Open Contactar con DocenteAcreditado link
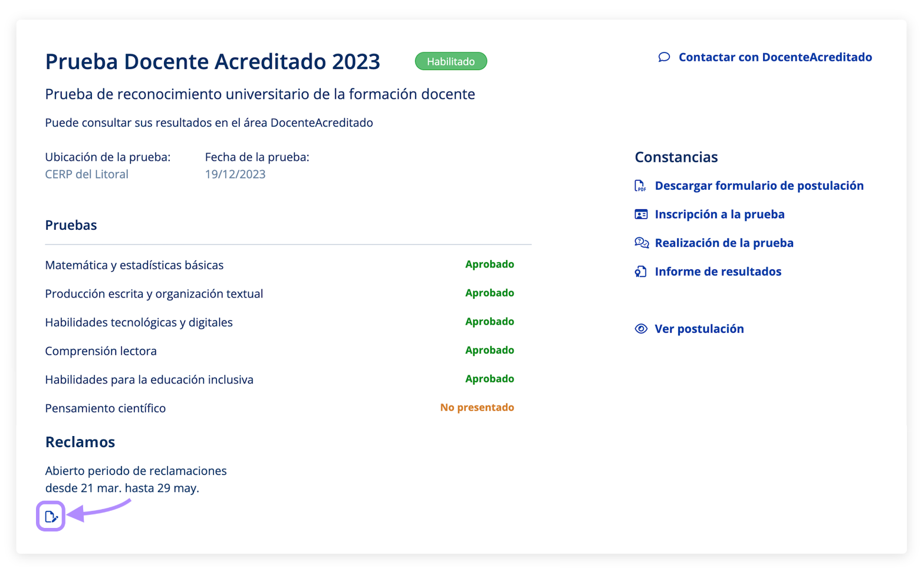 click(775, 57)
